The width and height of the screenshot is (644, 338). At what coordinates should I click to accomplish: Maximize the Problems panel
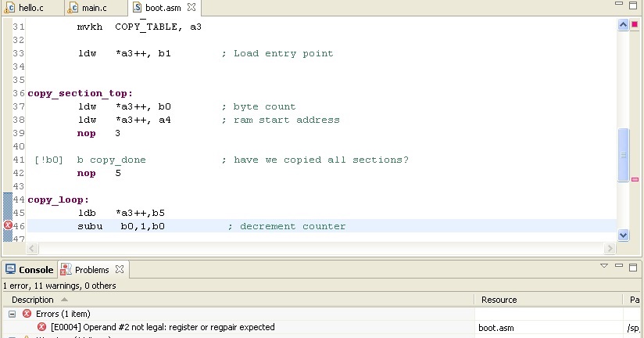pos(633,268)
